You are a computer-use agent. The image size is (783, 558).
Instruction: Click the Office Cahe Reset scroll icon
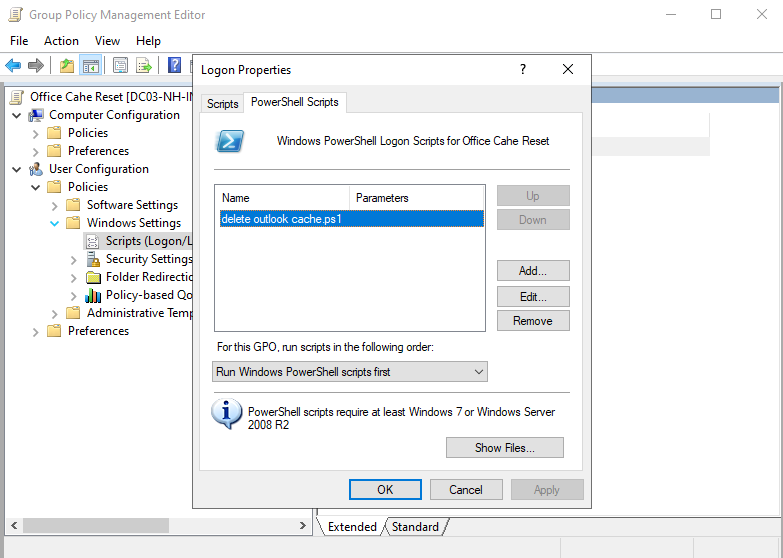(x=16, y=97)
